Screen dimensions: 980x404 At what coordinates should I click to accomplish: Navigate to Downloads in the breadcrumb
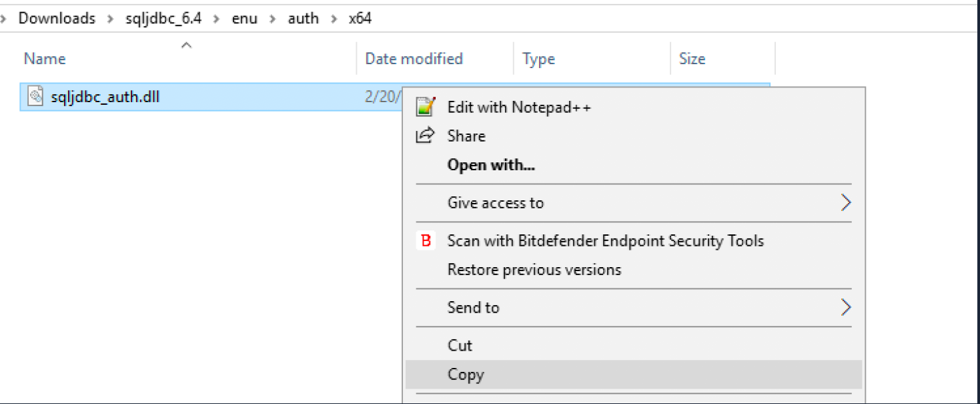tap(57, 19)
